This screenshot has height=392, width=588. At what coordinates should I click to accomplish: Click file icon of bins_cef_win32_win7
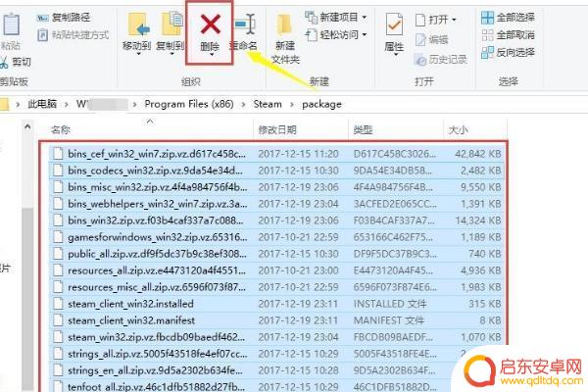point(58,154)
